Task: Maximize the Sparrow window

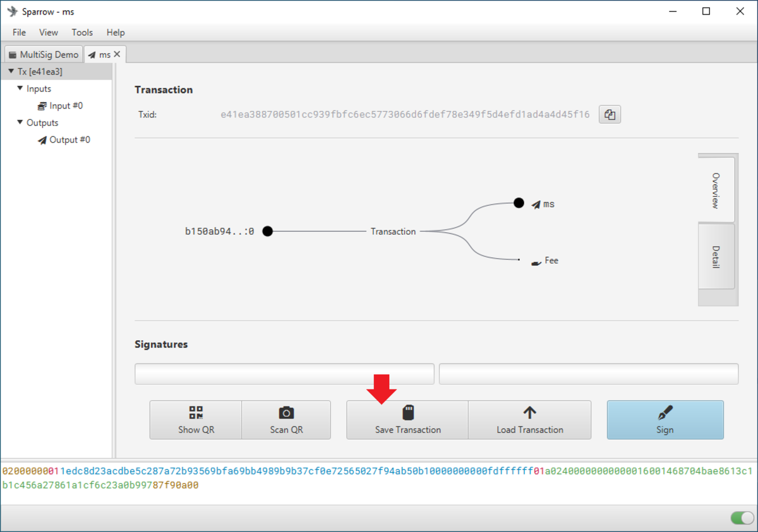Action: click(x=706, y=11)
